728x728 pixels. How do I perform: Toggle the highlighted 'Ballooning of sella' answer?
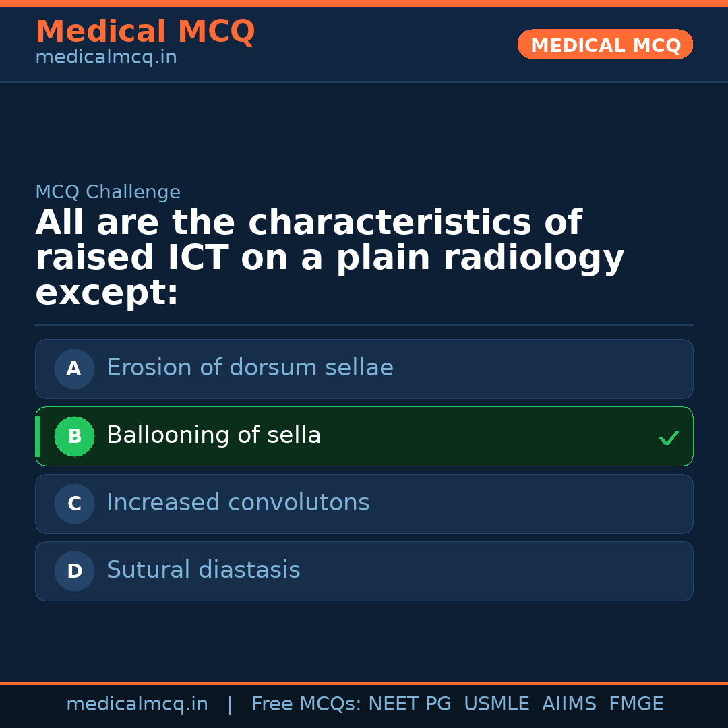tap(364, 436)
